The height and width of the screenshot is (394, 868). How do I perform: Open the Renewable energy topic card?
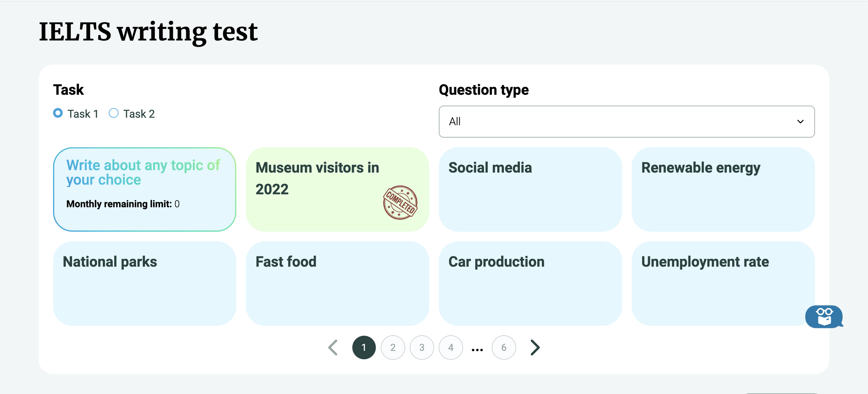coord(723,189)
